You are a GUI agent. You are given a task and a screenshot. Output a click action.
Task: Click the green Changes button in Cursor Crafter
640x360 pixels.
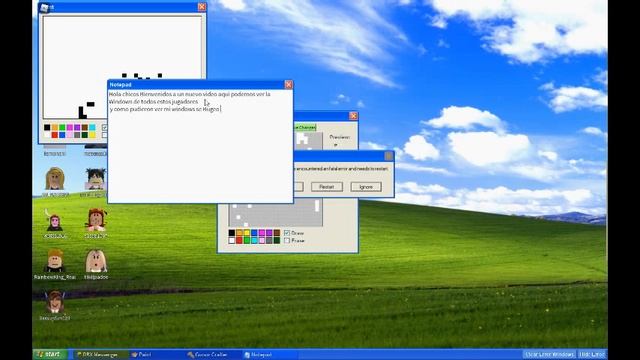point(305,127)
